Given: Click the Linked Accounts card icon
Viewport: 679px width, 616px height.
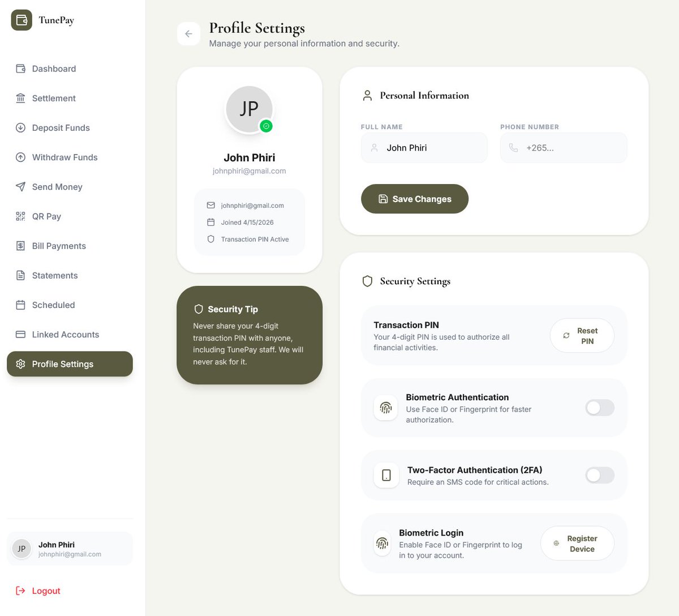Looking at the screenshot, I should [20, 334].
